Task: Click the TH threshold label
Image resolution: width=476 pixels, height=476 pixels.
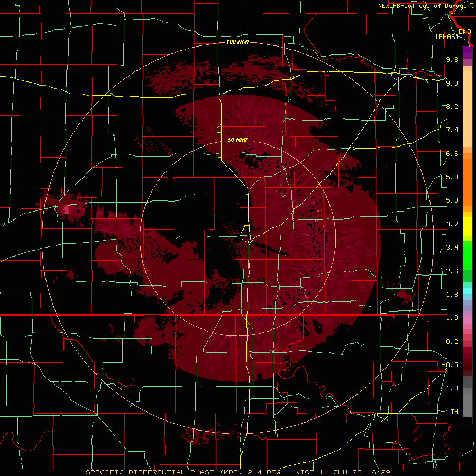Action: coord(454,412)
